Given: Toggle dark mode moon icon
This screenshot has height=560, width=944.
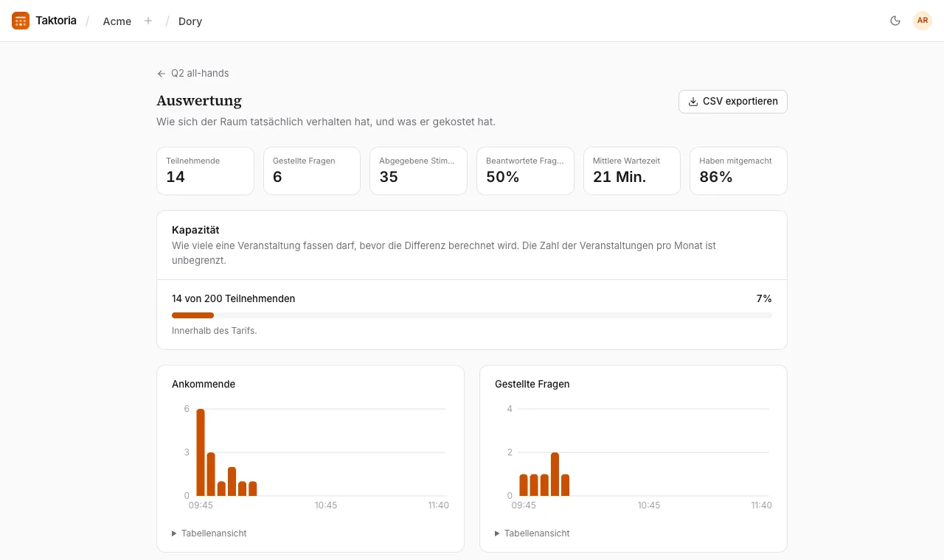Looking at the screenshot, I should click(895, 21).
